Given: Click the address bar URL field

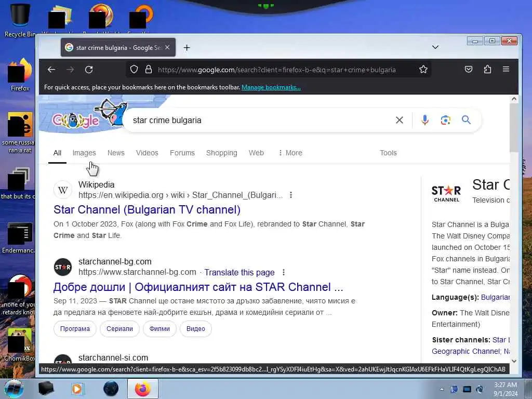Looking at the screenshot, I should click(276, 70).
